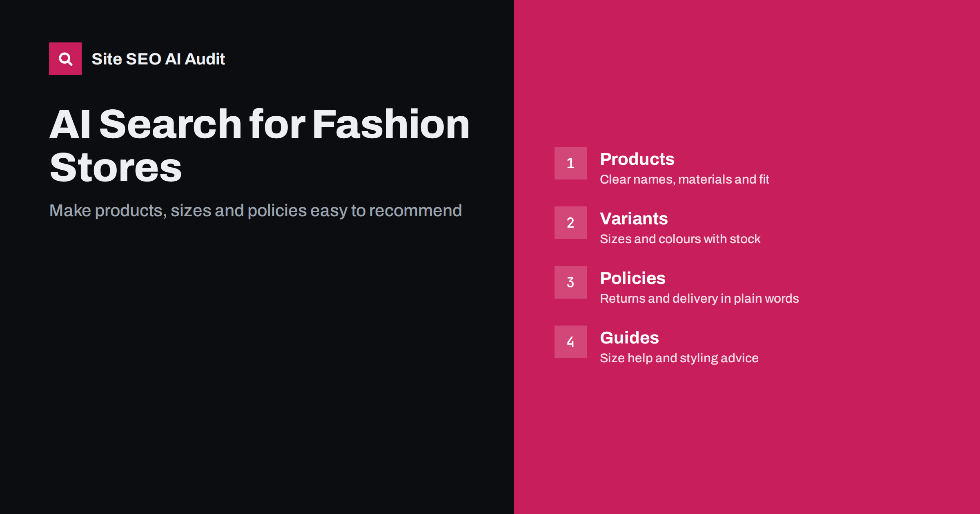Click the subtitle 'Make products, sizes and policies easy to recommend'
Viewport: 980px width, 514px height.
tap(255, 210)
